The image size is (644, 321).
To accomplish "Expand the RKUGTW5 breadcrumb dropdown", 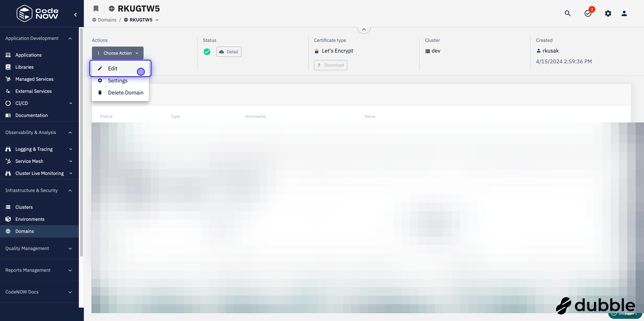I will [157, 20].
